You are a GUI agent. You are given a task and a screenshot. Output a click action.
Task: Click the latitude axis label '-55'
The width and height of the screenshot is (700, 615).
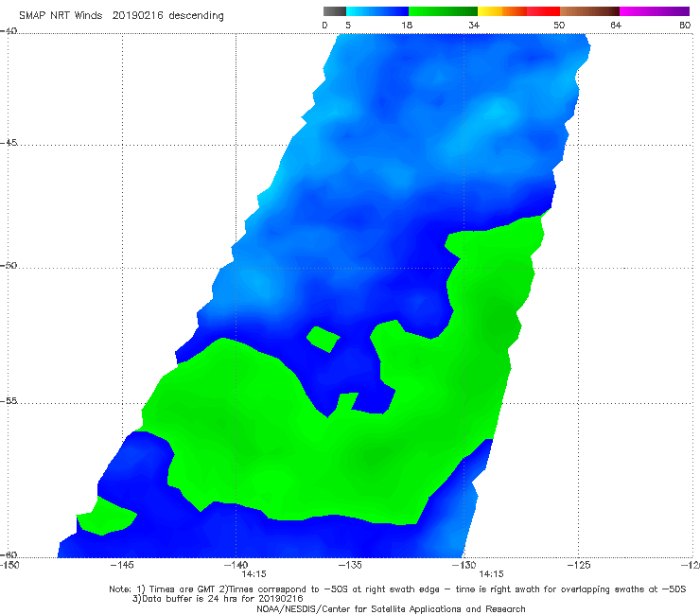click(x=9, y=400)
